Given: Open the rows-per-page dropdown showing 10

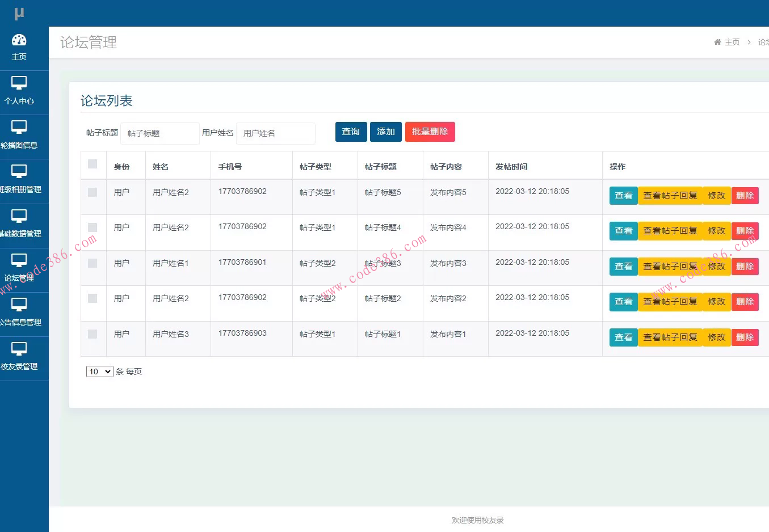Looking at the screenshot, I should click(x=99, y=371).
